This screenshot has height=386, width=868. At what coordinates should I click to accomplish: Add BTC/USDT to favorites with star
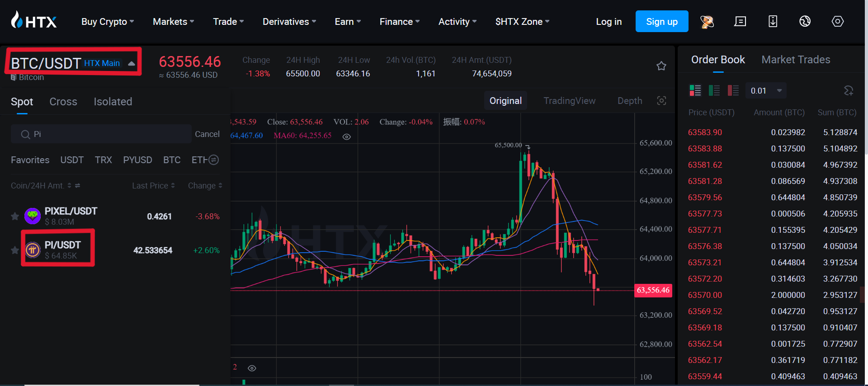click(661, 66)
